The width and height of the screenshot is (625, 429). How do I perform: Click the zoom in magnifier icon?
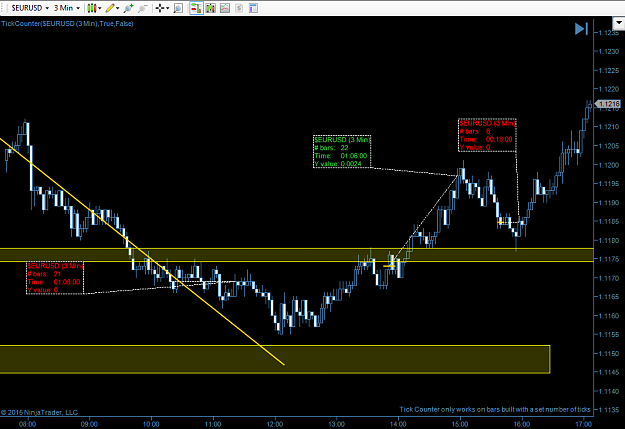(x=128, y=8)
